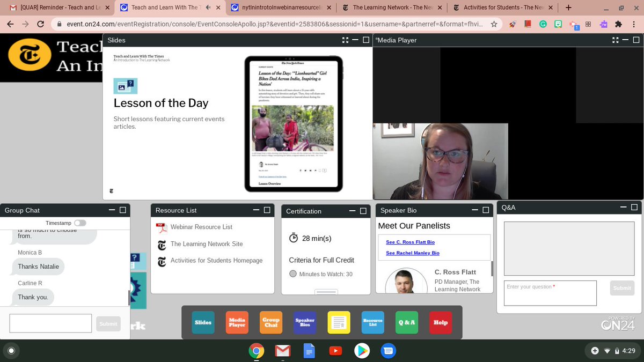Open the Media Player dock button

tap(237, 322)
